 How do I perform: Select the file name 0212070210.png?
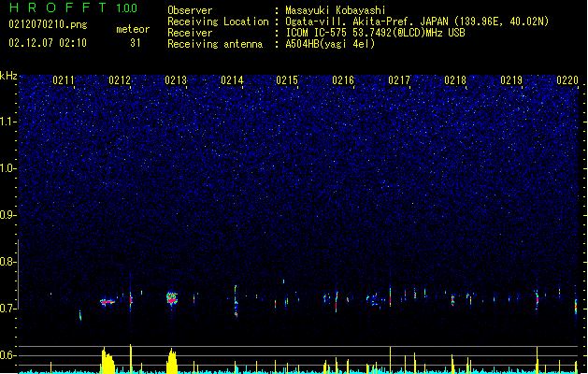48,24
